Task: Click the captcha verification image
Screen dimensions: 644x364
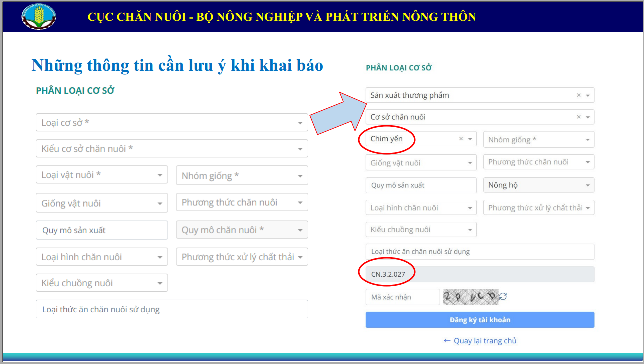Action: point(471,297)
